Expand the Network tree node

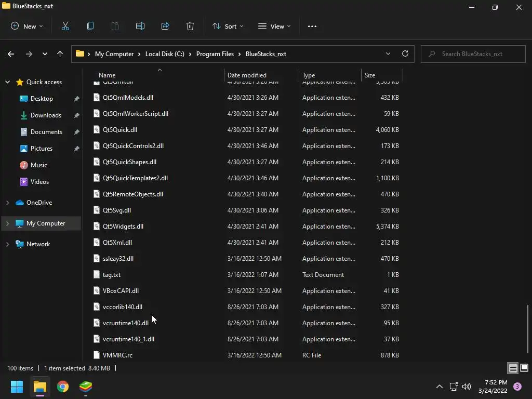coord(7,244)
